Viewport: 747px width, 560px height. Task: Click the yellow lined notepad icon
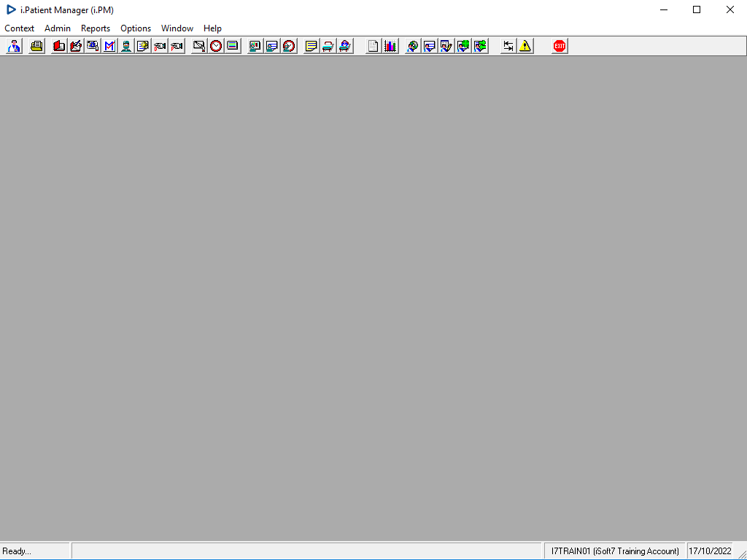[311, 46]
